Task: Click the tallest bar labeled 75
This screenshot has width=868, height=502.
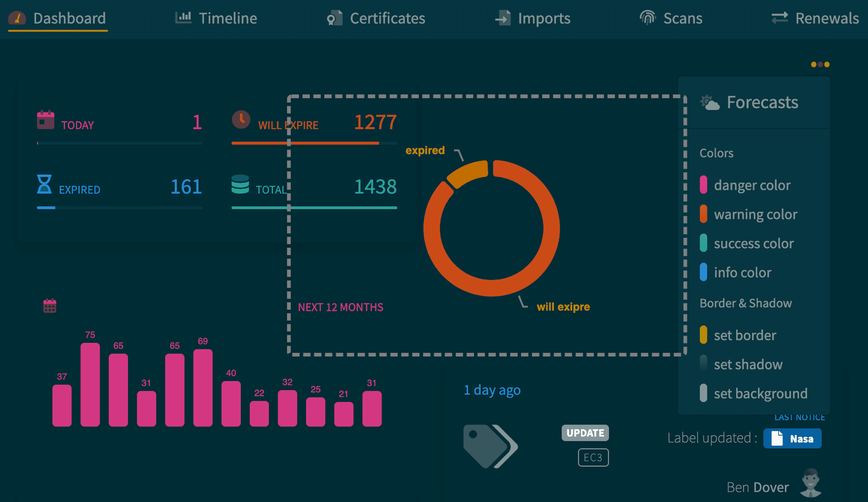Action: click(90, 384)
